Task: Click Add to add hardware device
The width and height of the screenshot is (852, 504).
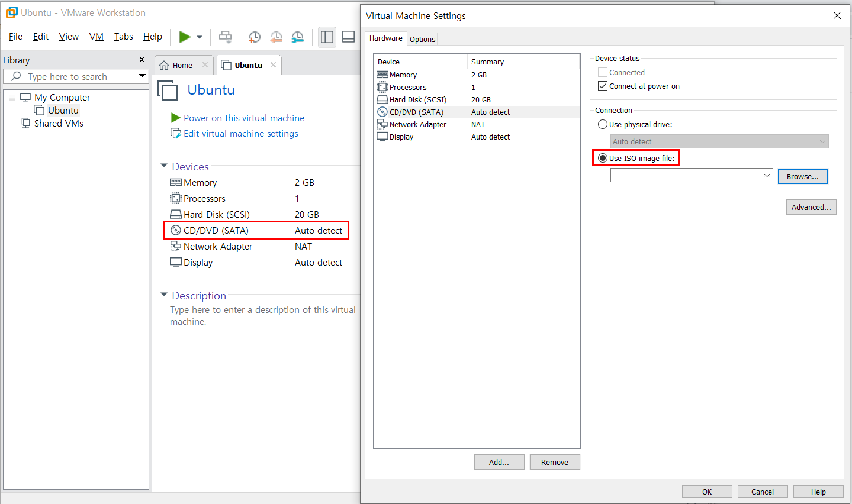Action: (x=499, y=462)
